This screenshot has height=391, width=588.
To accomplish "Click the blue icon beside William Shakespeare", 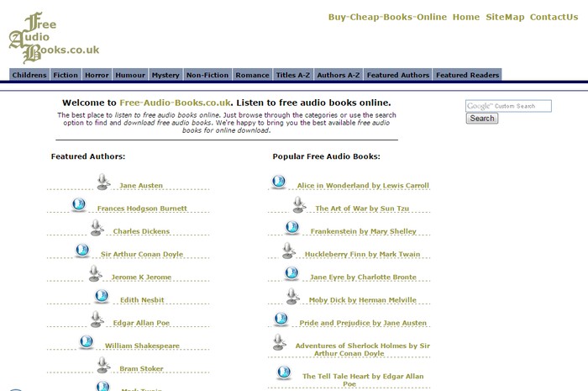I will pyautogui.click(x=87, y=342).
